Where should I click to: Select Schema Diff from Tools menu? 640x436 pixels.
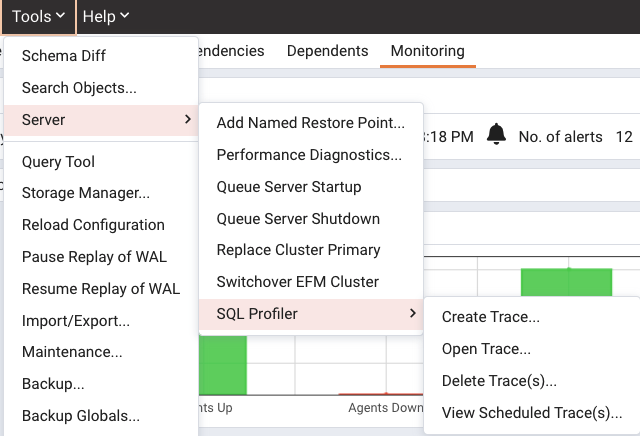(x=101, y=56)
